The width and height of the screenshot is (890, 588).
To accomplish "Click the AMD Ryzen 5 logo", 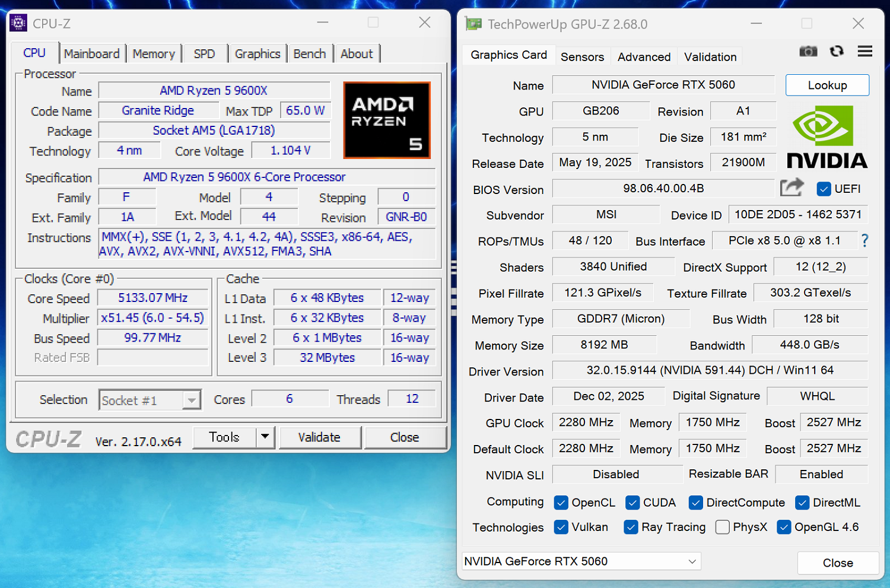I will [x=387, y=120].
